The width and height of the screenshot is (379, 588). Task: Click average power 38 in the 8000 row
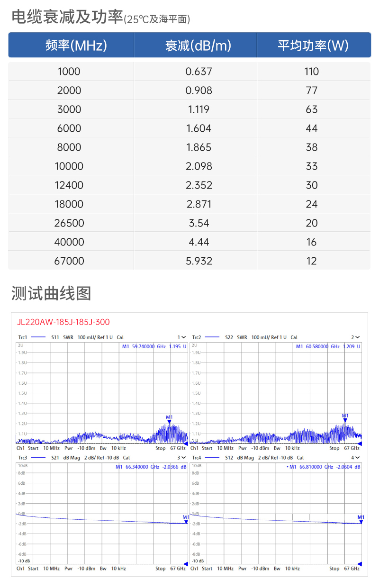(x=312, y=147)
